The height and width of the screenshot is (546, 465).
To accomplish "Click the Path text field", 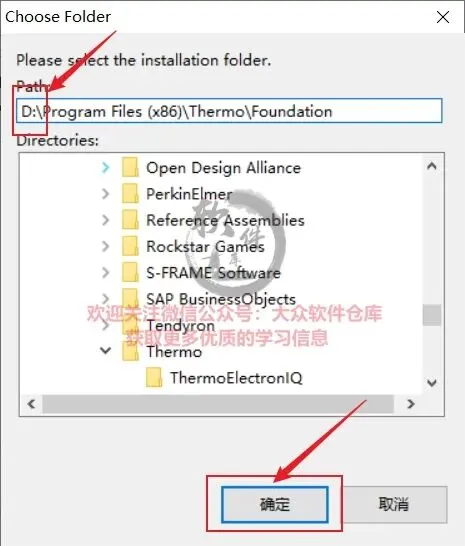I will pos(229,111).
